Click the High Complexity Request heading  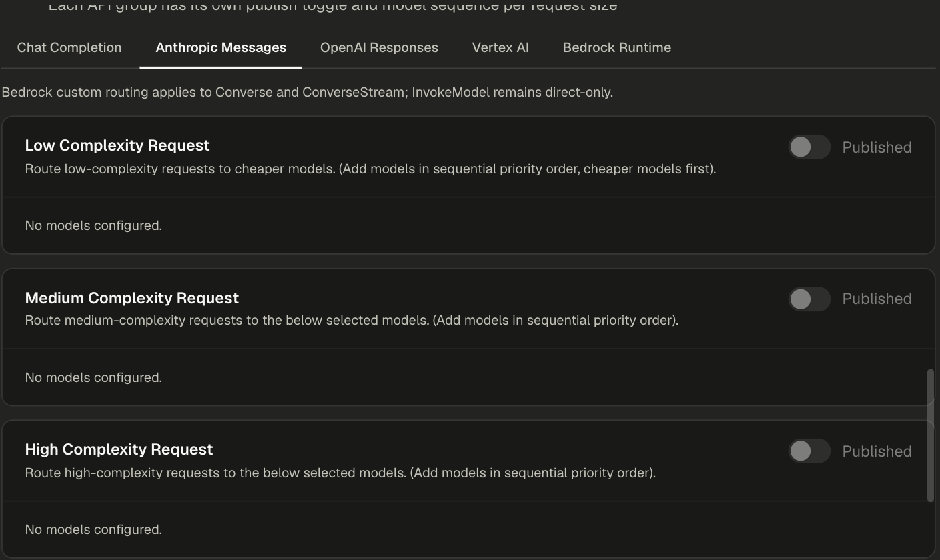click(119, 449)
